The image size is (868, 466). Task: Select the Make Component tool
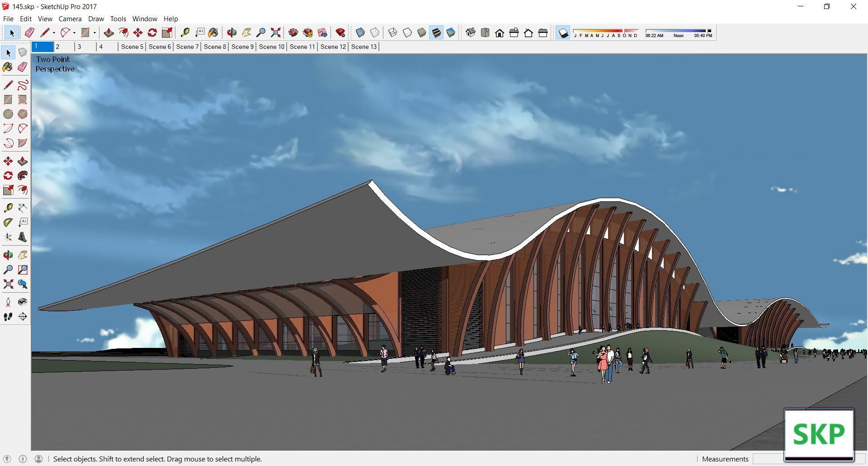[23, 52]
